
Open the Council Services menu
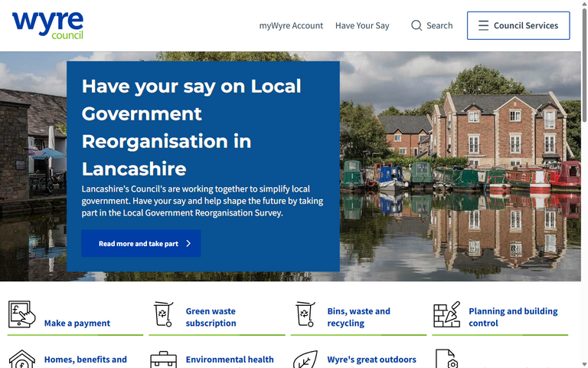click(518, 25)
